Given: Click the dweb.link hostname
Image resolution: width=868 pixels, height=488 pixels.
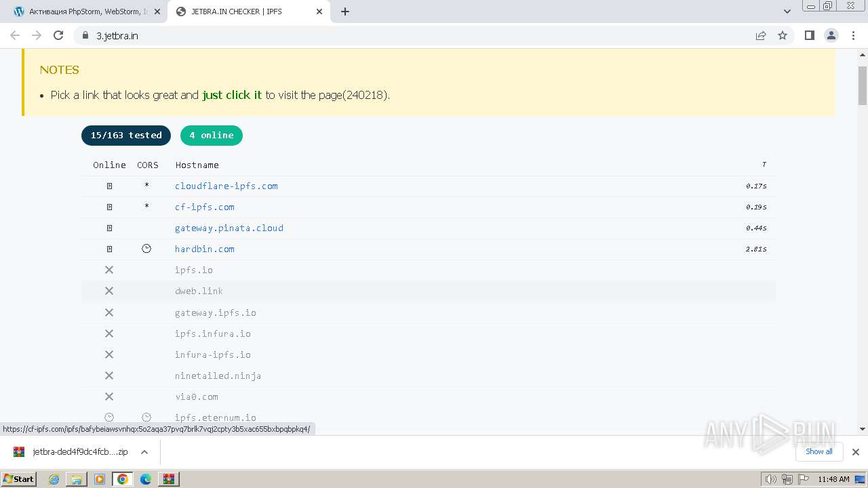Looking at the screenshot, I should (199, 291).
